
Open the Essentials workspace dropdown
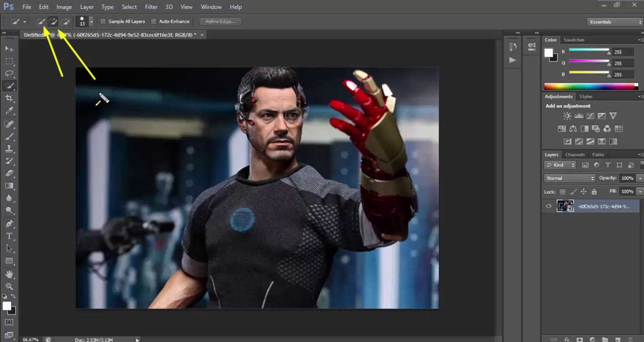pos(615,22)
